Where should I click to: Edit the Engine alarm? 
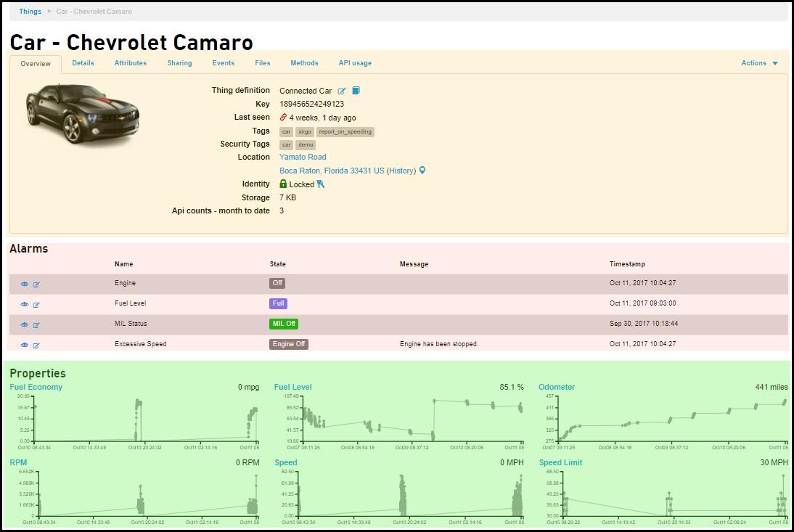tap(36, 285)
